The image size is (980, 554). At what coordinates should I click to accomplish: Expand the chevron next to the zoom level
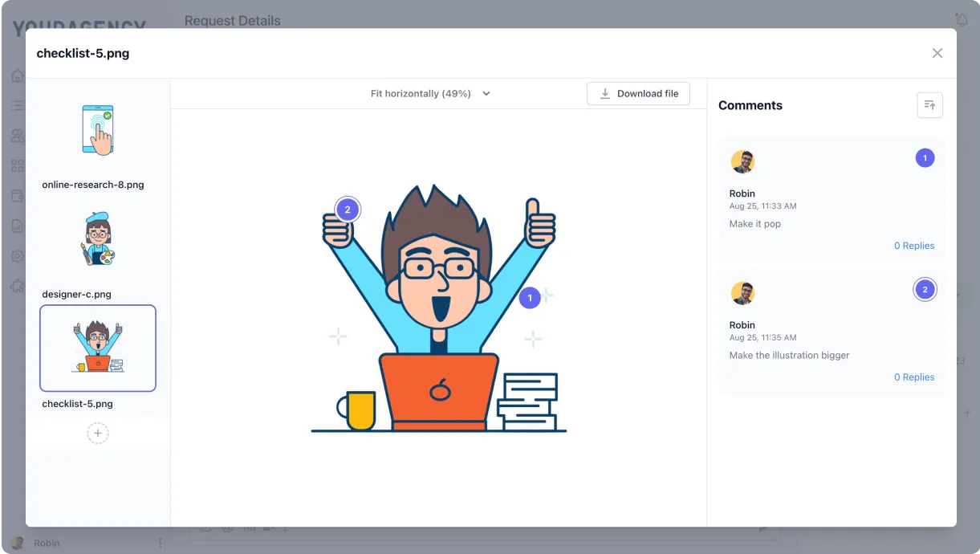(486, 93)
